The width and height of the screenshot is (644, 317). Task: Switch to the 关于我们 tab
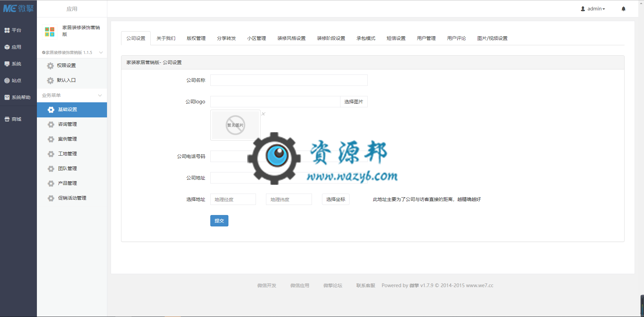(166, 38)
